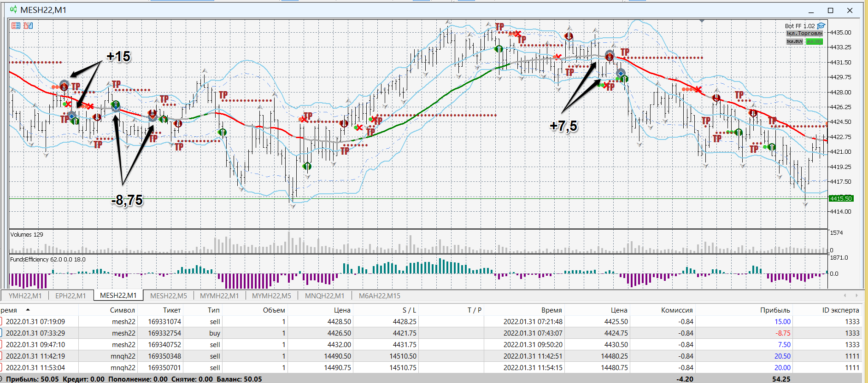Toggle the green Вкл.SEL button
The width and height of the screenshot is (868, 383).
[814, 41]
